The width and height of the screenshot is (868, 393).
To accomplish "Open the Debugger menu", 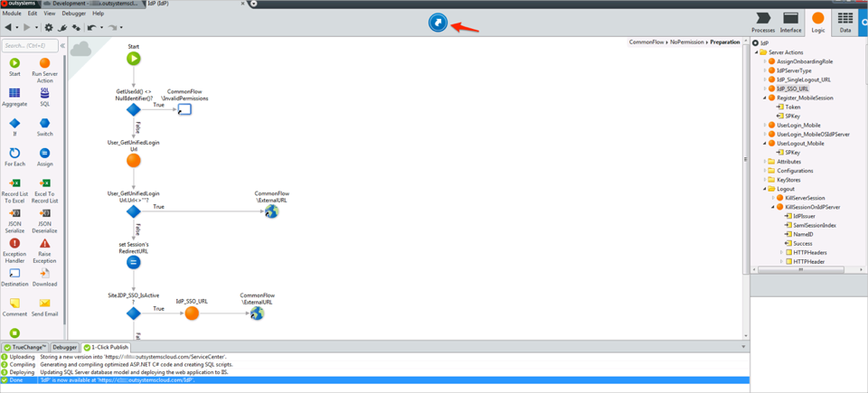I will [x=73, y=14].
